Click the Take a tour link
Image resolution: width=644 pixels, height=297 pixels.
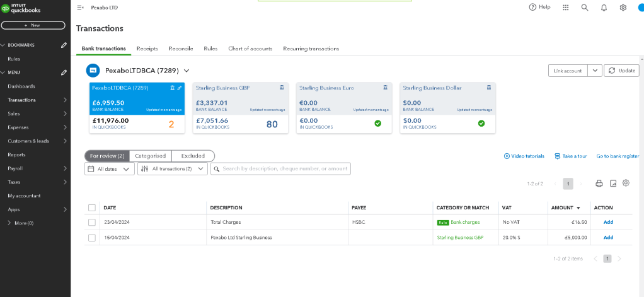[570, 156]
